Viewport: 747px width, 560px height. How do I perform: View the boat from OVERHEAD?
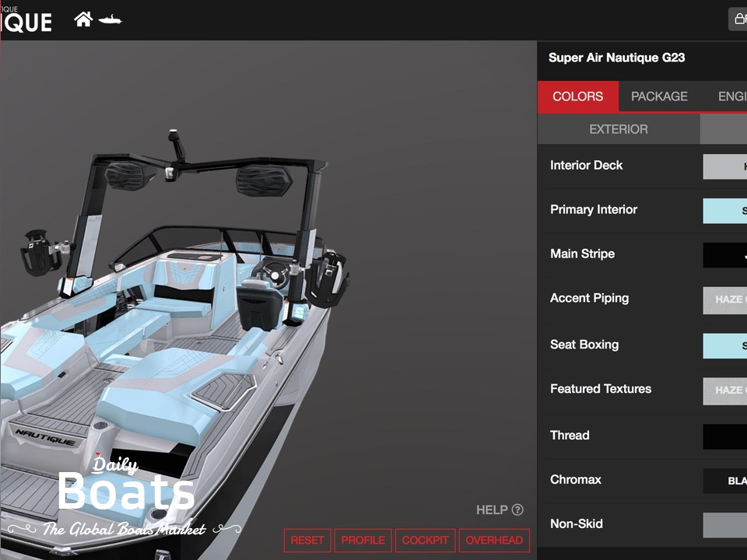tap(494, 540)
